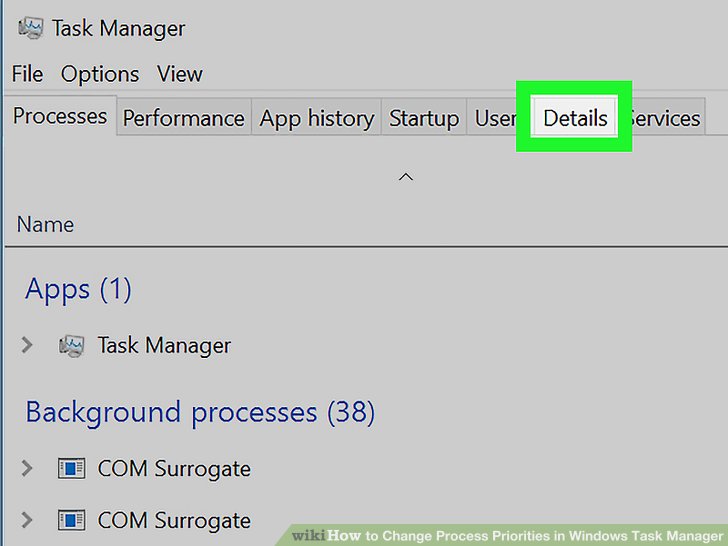
Task: Open the Details tab
Action: (575, 118)
